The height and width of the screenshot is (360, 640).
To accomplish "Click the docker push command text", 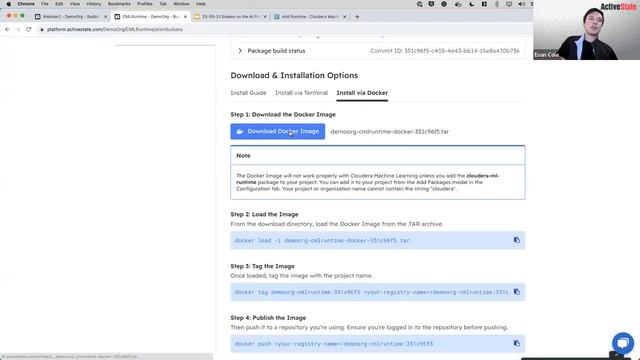I will click(x=334, y=344).
